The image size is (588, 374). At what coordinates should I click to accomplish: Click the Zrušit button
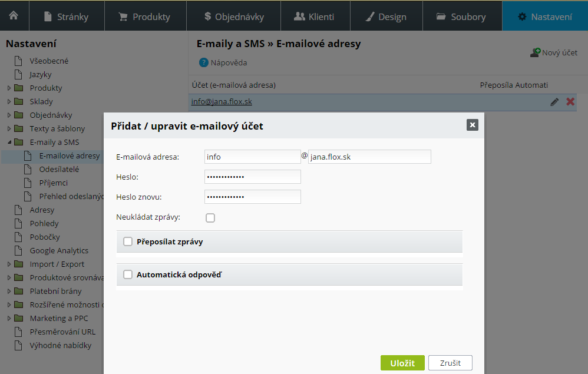tap(450, 363)
